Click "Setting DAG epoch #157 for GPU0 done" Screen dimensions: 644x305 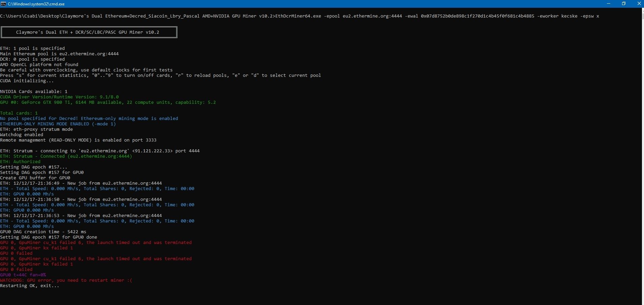[49, 237]
